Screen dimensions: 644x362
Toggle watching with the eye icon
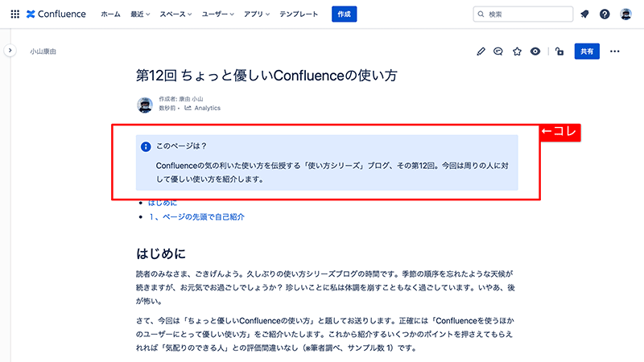pyautogui.click(x=535, y=51)
